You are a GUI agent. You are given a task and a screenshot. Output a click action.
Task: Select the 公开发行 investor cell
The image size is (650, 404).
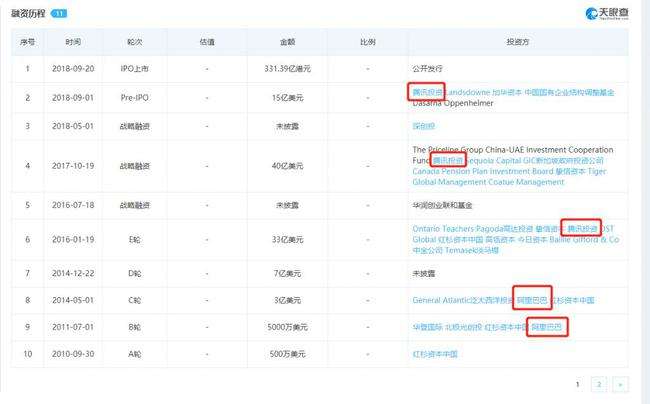click(427, 68)
